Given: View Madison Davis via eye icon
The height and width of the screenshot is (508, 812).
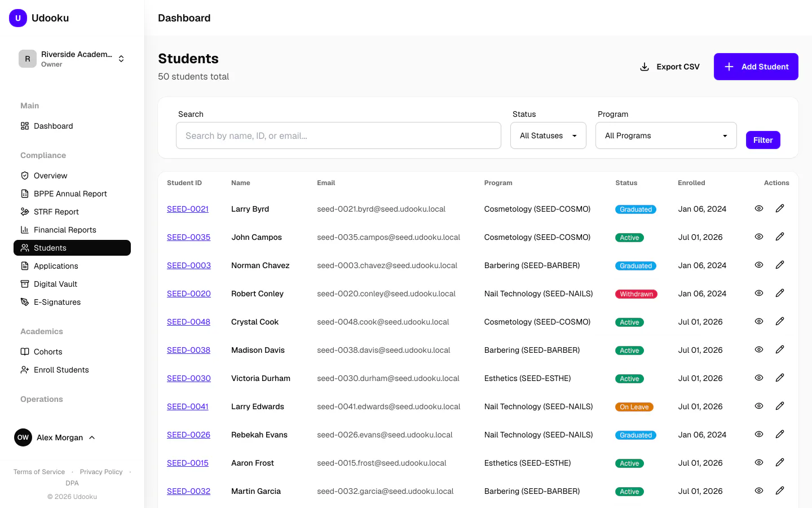Looking at the screenshot, I should [x=759, y=349].
